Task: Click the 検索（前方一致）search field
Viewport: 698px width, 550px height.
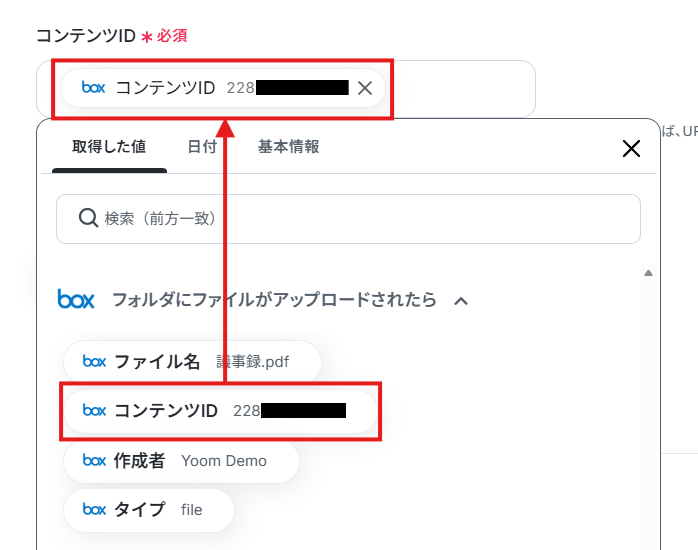Action: click(348, 218)
